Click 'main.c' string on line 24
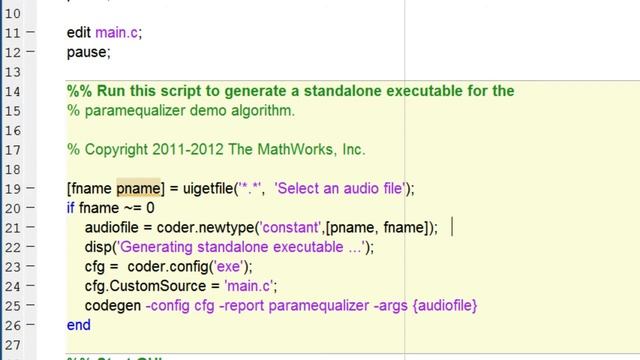Screen dimensions: 640x360 point(249,286)
